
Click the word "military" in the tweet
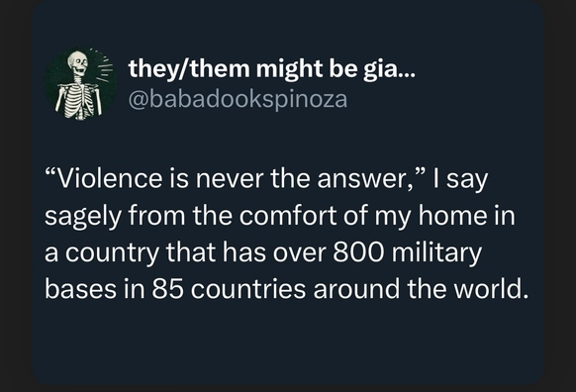pyautogui.click(x=436, y=253)
